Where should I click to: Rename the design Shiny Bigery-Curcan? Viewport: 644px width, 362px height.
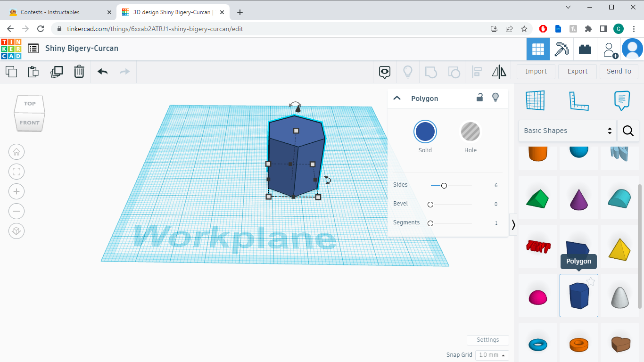(x=82, y=49)
